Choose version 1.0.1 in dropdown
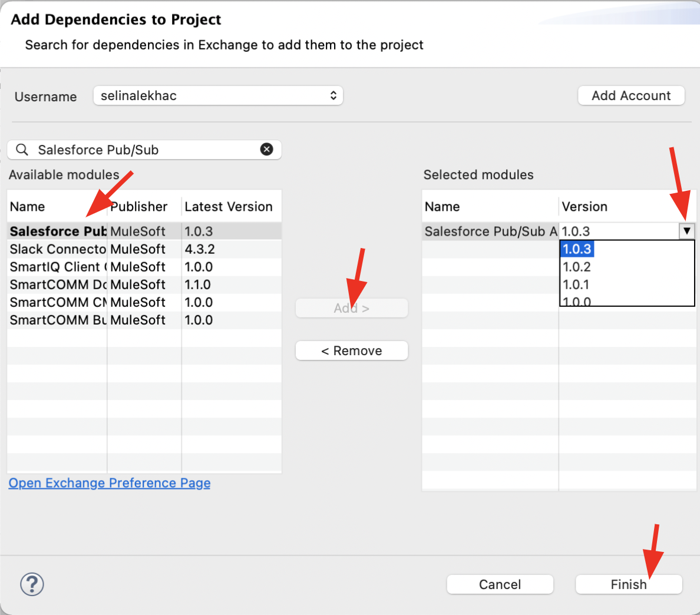This screenshot has width=700, height=615. (576, 285)
